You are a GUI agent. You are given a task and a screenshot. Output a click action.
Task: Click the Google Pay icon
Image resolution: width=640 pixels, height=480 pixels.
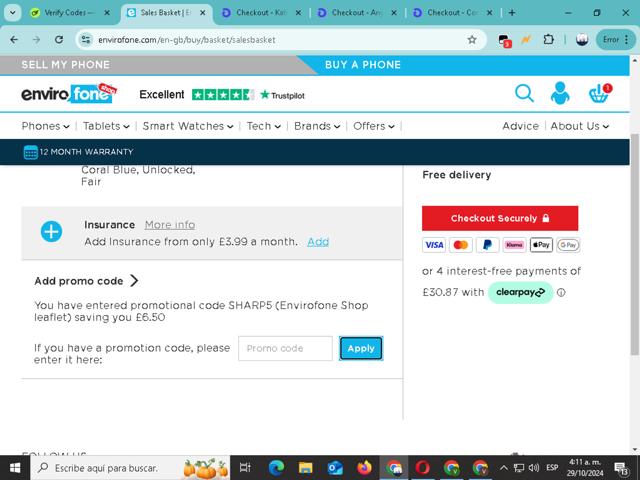point(568,245)
